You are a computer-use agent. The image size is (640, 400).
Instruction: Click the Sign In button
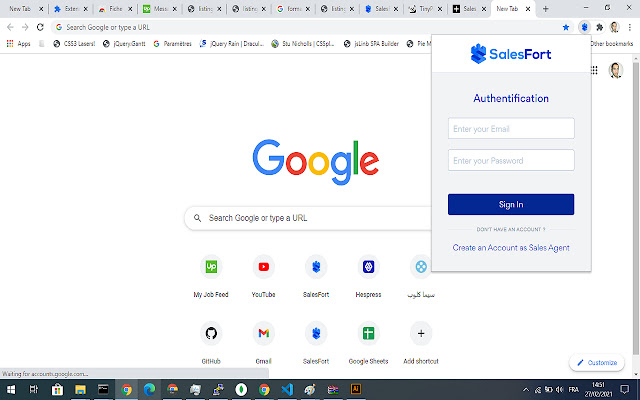pyautogui.click(x=511, y=204)
